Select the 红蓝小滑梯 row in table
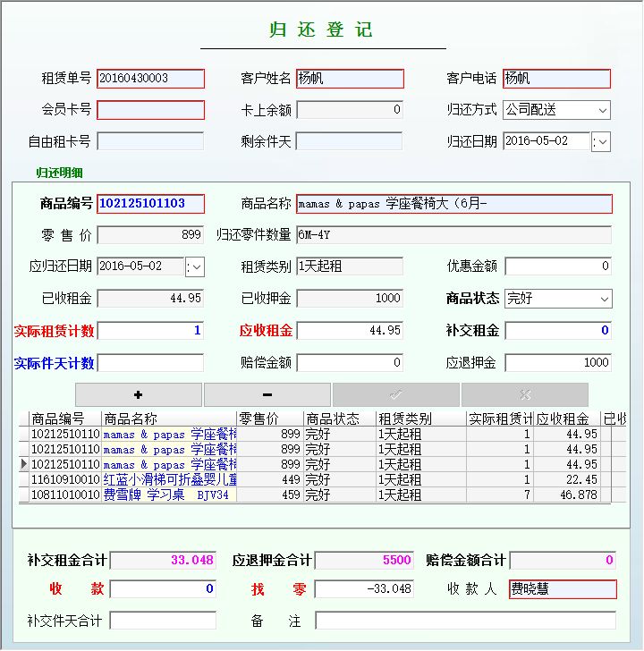 pos(170,479)
